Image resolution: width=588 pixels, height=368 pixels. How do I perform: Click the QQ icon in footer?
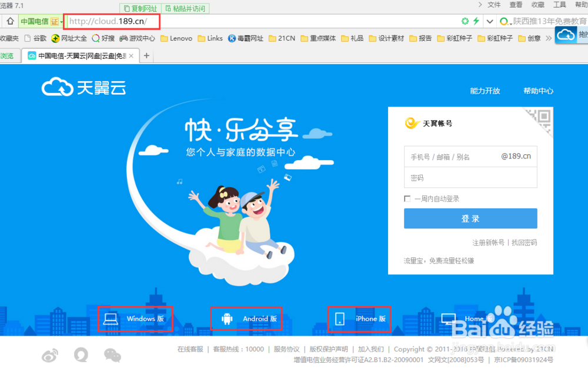(81, 354)
